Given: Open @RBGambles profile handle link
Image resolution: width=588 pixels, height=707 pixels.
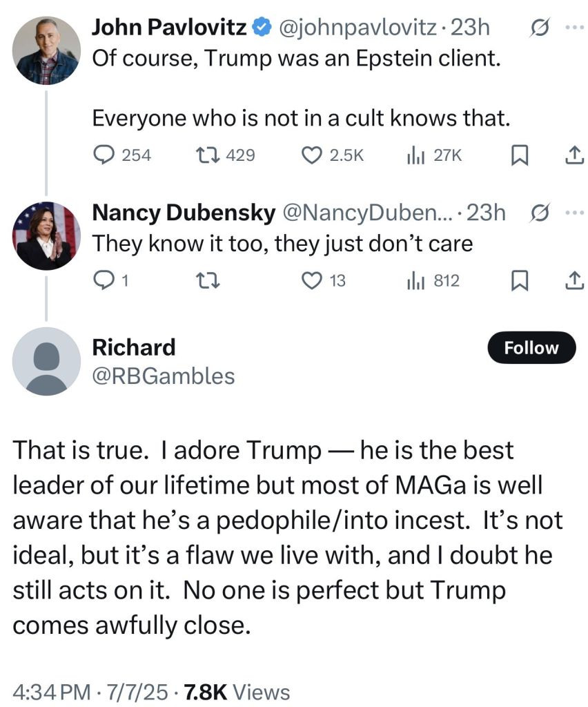Looking at the screenshot, I should 164,376.
